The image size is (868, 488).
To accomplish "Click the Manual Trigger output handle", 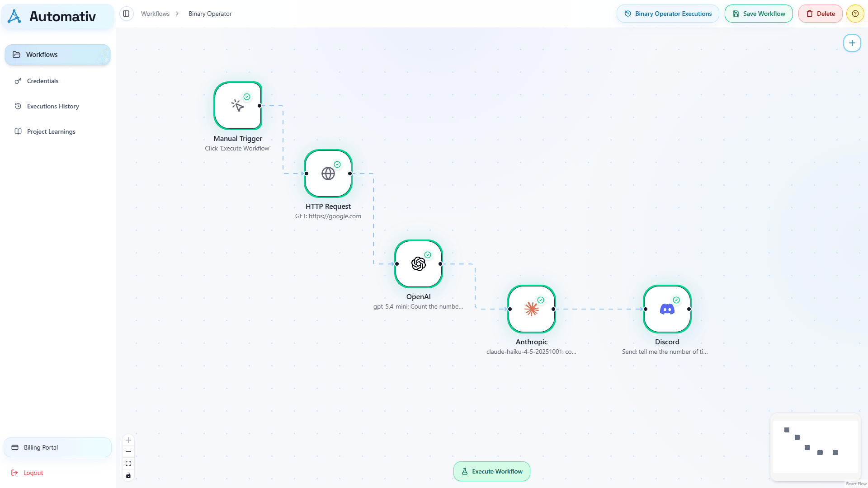I will pos(259,106).
